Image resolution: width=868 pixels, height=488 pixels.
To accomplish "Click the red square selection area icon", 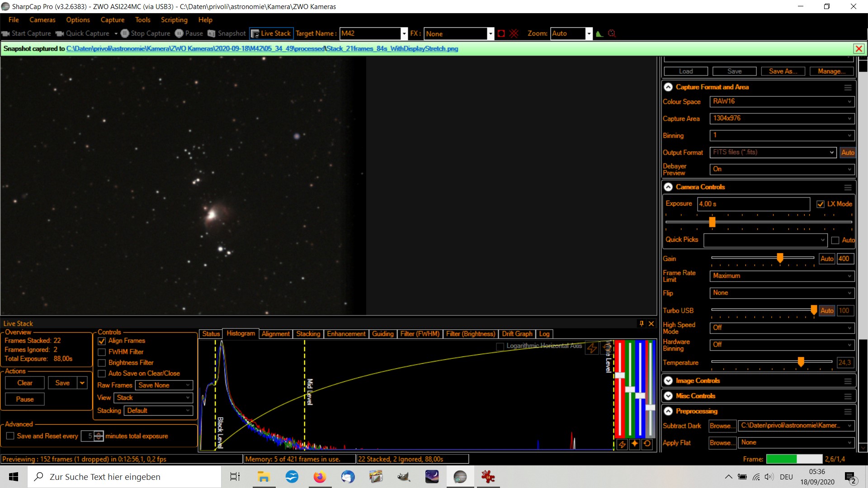I will coord(501,33).
